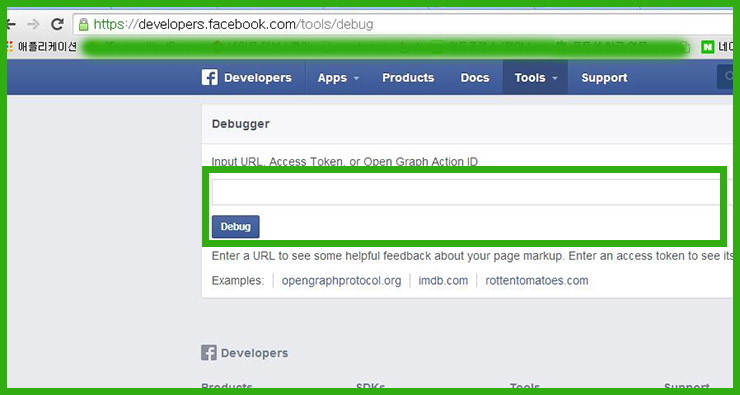
Task: Click the search box in the navbar
Action: [725, 77]
